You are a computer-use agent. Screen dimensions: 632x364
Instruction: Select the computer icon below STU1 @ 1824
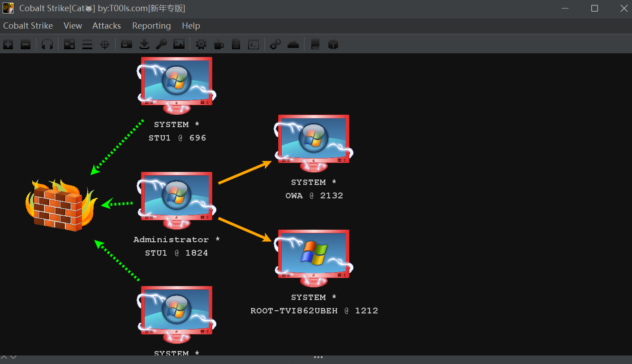point(176,315)
